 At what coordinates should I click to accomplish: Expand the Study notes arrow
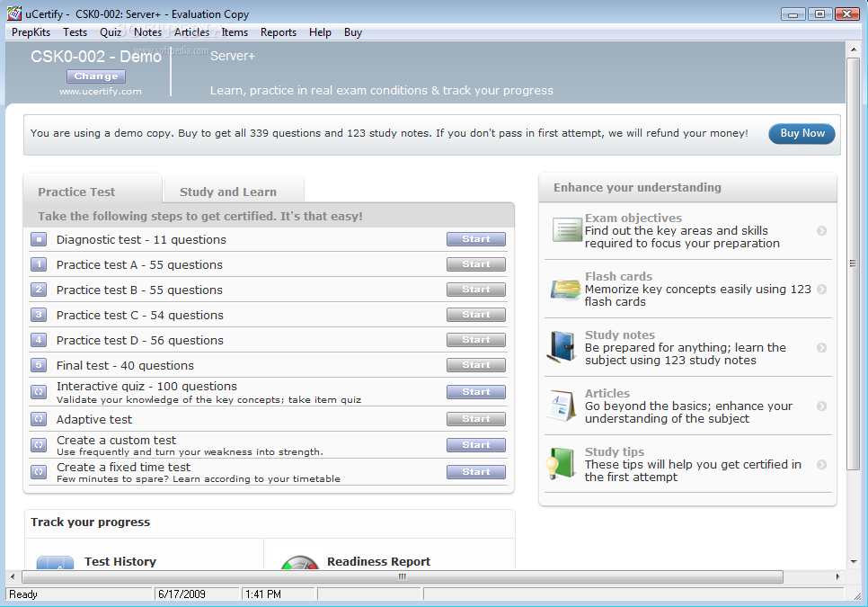[822, 348]
